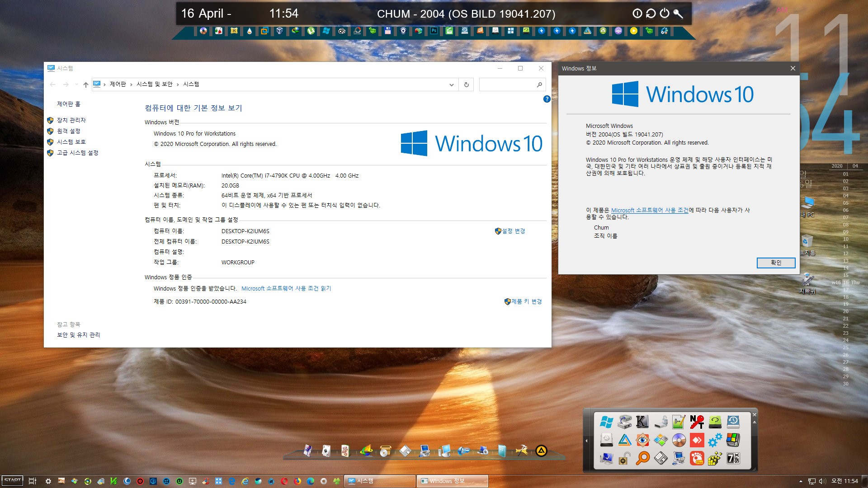Go up one level with the up arrow
The width and height of the screenshot is (868, 488).
click(85, 84)
